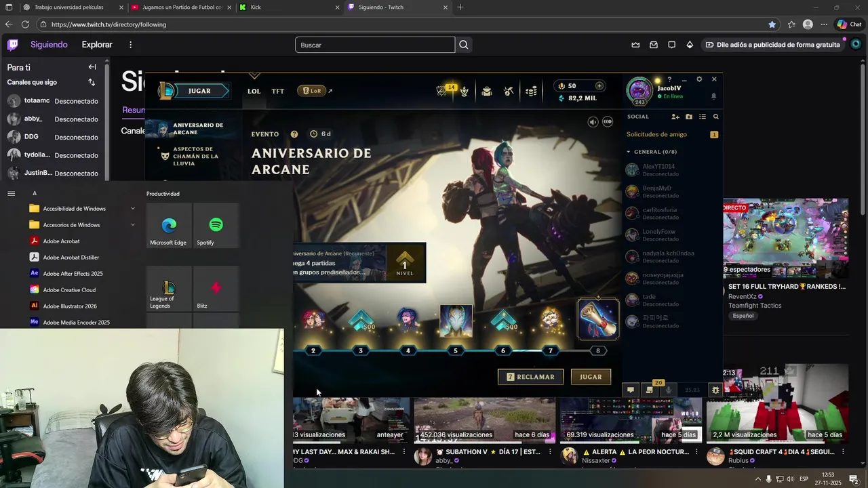This screenshot has width=868, height=488.
Task: Expand the Start menu hamburger navigation
Action: [11, 193]
